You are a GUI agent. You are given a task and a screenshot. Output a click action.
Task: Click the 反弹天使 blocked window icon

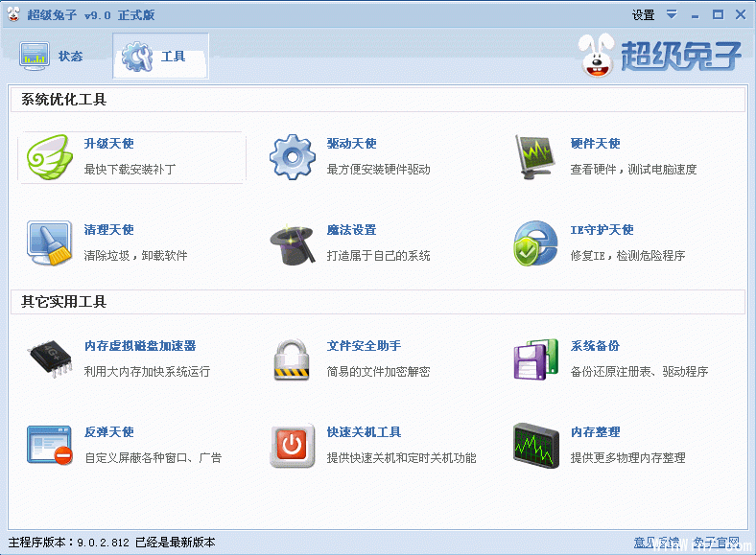pos(50,445)
